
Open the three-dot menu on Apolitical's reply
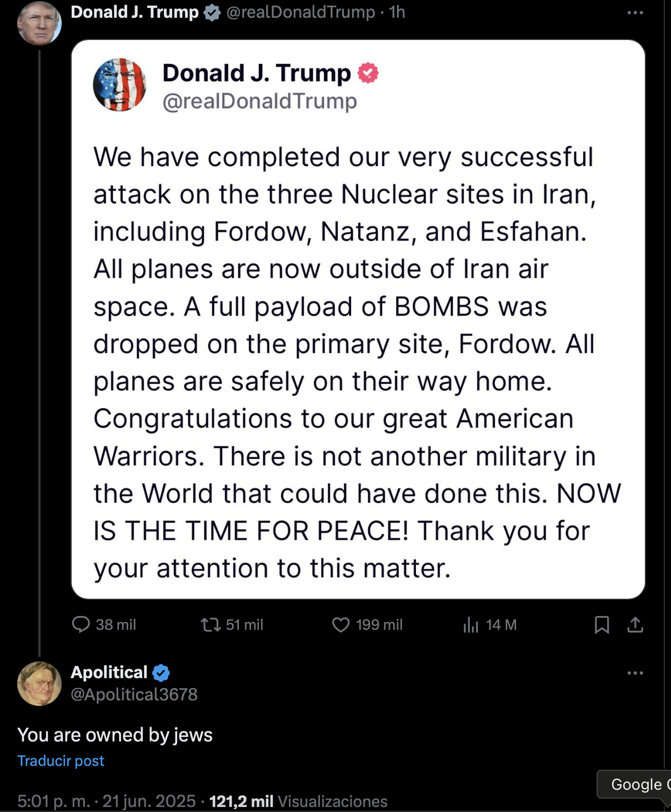tap(635, 673)
